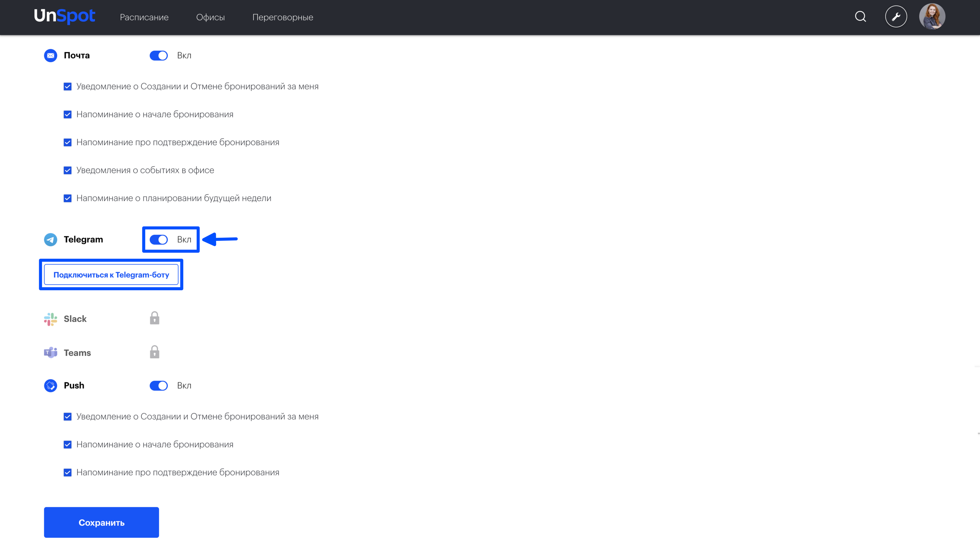The height and width of the screenshot is (550, 980).
Task: Uncheck Уведомления о событиях в офисе
Action: (67, 170)
